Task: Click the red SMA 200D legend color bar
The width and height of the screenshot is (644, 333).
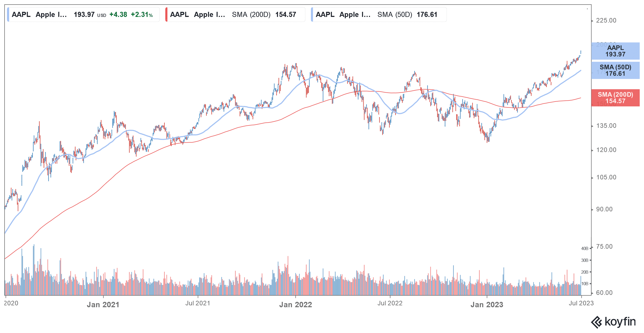Action: [x=166, y=15]
